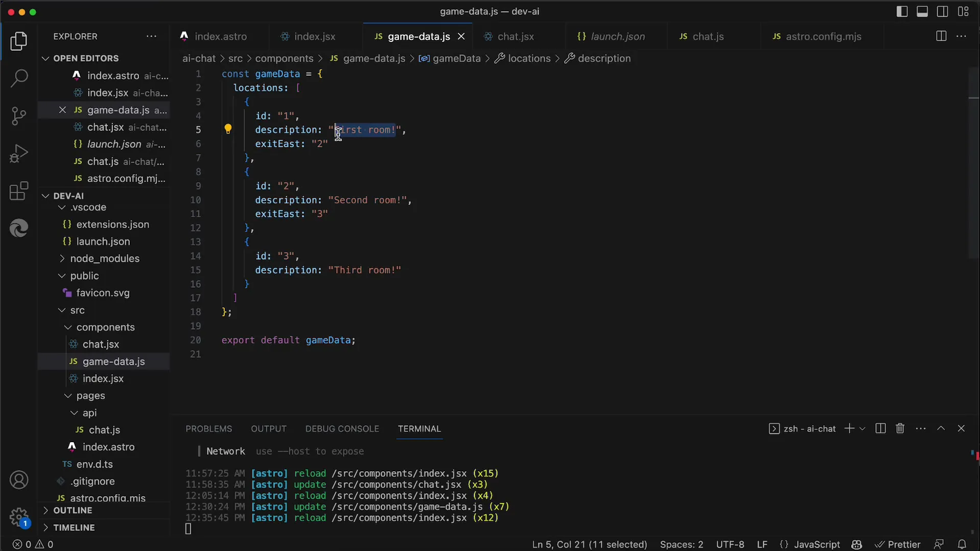Open the Output panel tab
Image resolution: width=980 pixels, height=551 pixels.
(x=269, y=428)
